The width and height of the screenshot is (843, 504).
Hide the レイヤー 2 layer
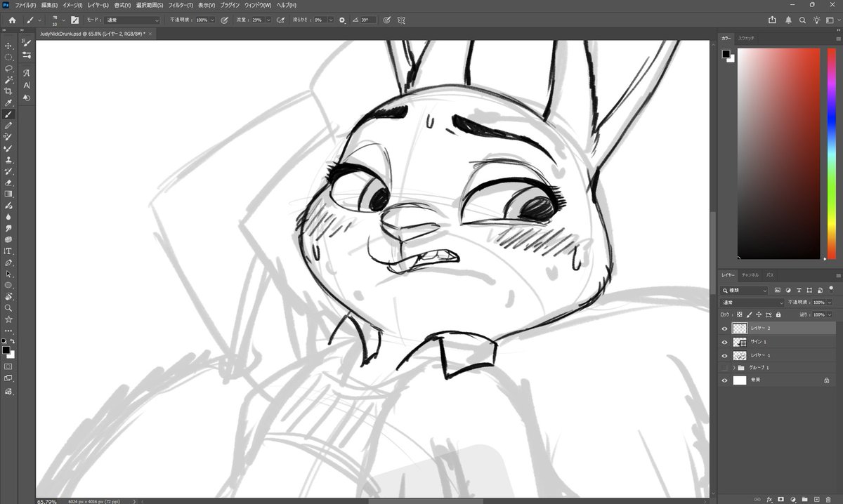(x=724, y=329)
